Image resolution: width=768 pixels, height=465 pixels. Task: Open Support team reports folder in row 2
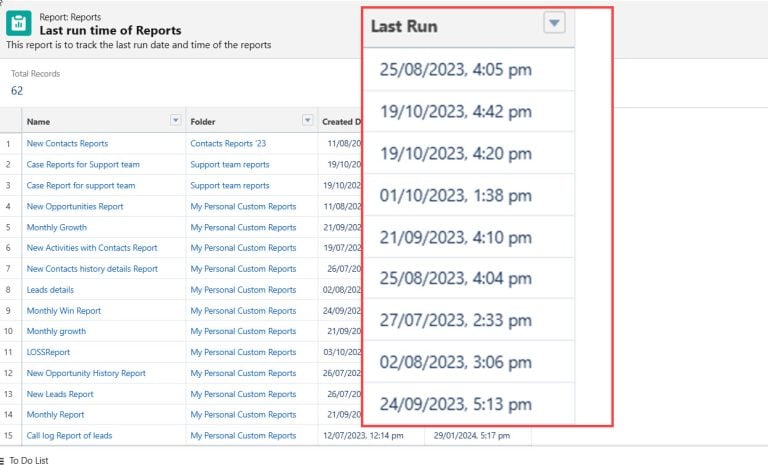coord(230,165)
